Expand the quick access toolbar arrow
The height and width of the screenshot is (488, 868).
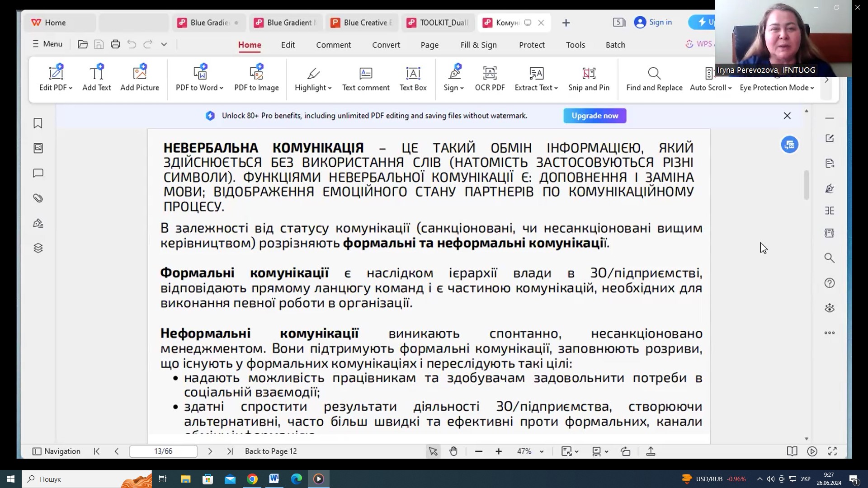click(x=164, y=44)
